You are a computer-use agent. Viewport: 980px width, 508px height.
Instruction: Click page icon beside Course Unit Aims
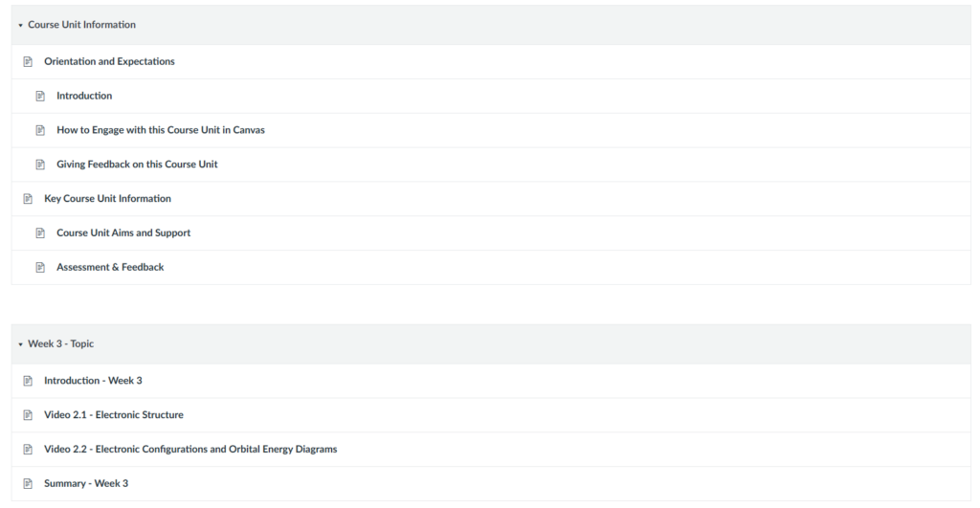40,233
